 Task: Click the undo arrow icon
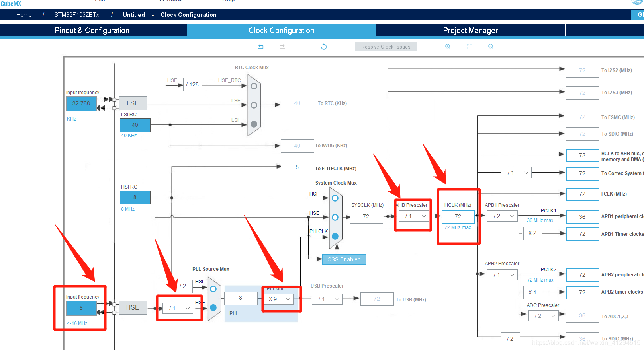point(261,47)
